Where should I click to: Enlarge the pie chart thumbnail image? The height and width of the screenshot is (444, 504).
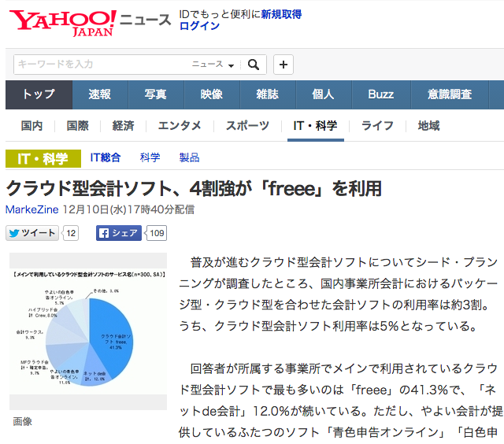pos(88,331)
